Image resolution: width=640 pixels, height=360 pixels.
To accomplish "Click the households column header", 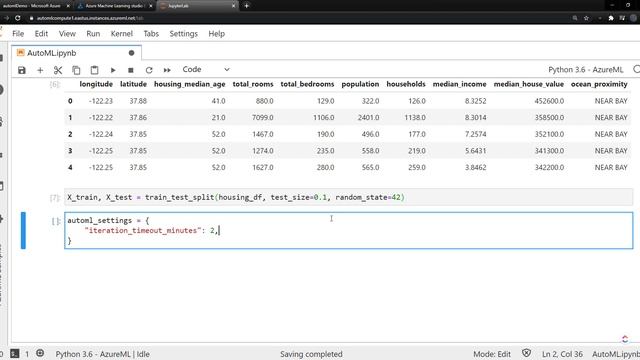I will point(406,84).
